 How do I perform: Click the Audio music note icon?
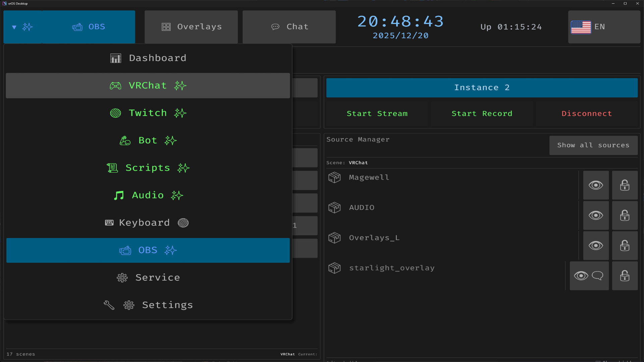click(x=119, y=195)
